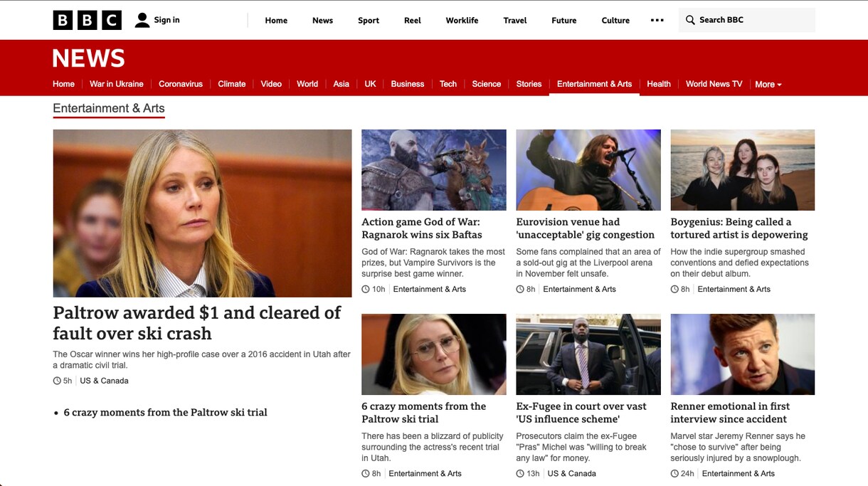Open the Boygenius beach photo thumbnail
The height and width of the screenshot is (486, 868).
(x=743, y=170)
